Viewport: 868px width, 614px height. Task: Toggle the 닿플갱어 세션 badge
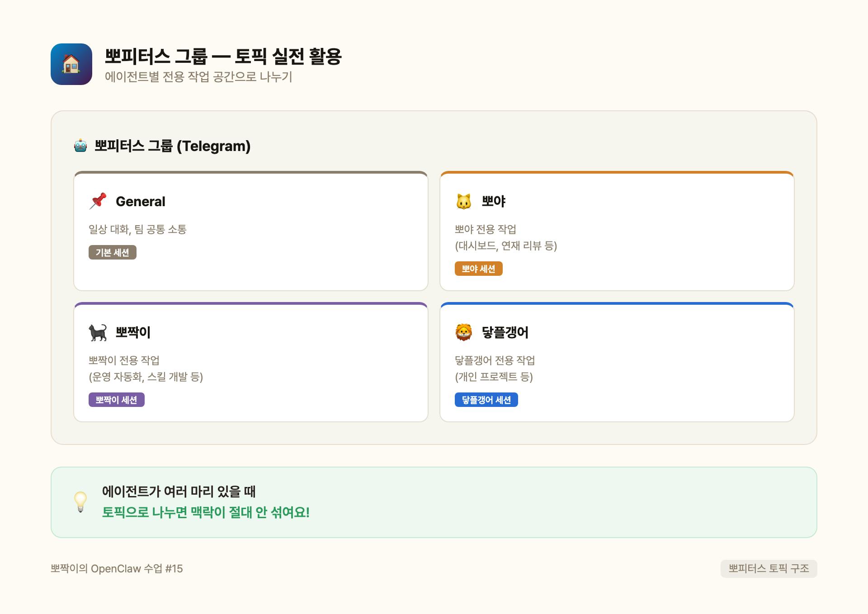486,400
